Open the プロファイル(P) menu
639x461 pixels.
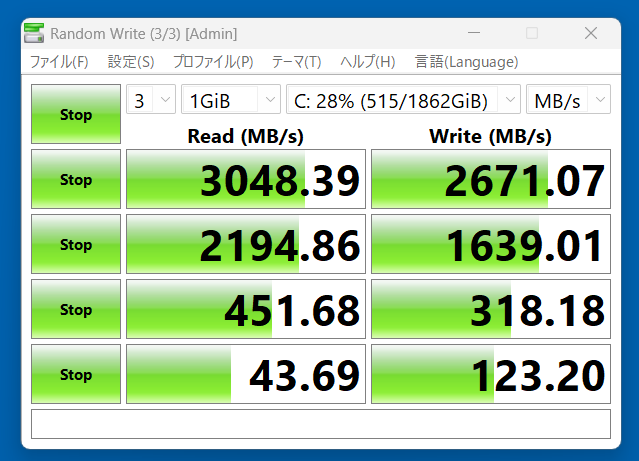[x=213, y=62]
